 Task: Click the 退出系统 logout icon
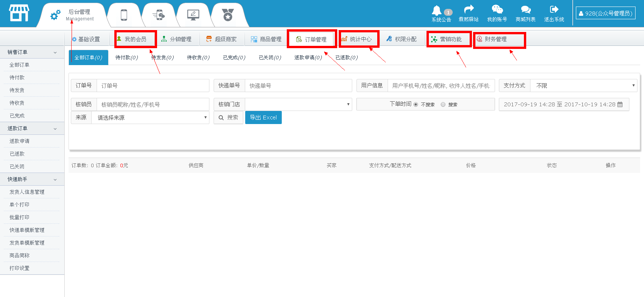(x=554, y=10)
